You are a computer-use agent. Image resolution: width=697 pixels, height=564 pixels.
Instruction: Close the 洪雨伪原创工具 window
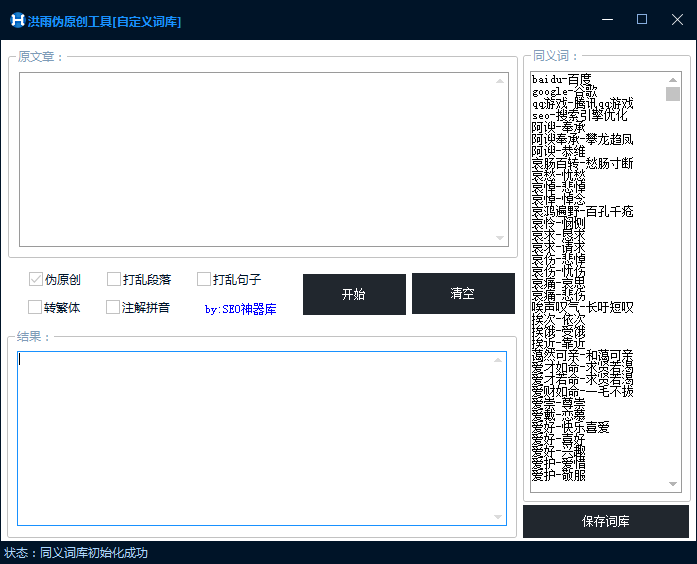point(677,20)
